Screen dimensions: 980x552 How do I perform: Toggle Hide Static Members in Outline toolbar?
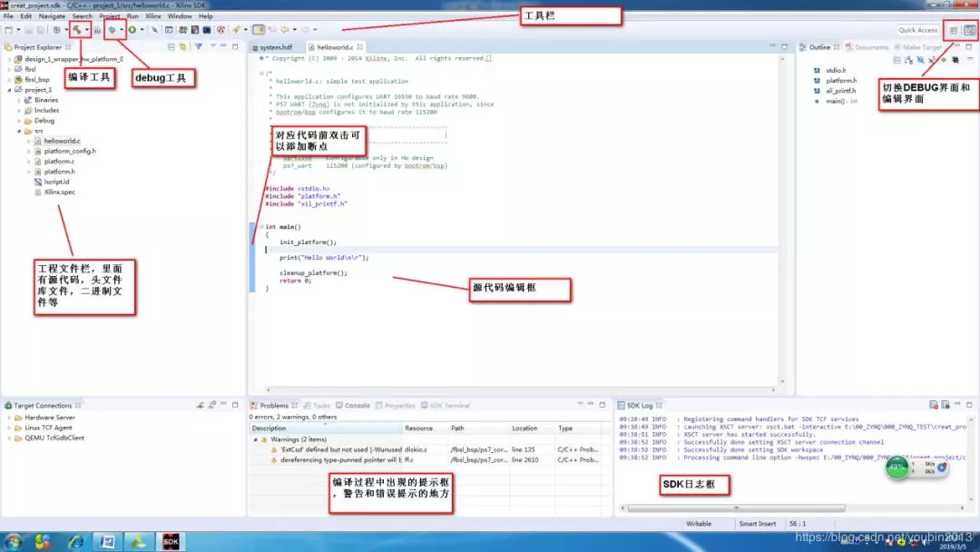pyautogui.click(x=932, y=60)
